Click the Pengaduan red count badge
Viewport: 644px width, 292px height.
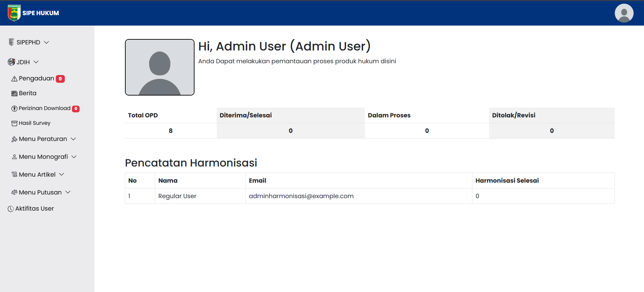click(x=60, y=79)
